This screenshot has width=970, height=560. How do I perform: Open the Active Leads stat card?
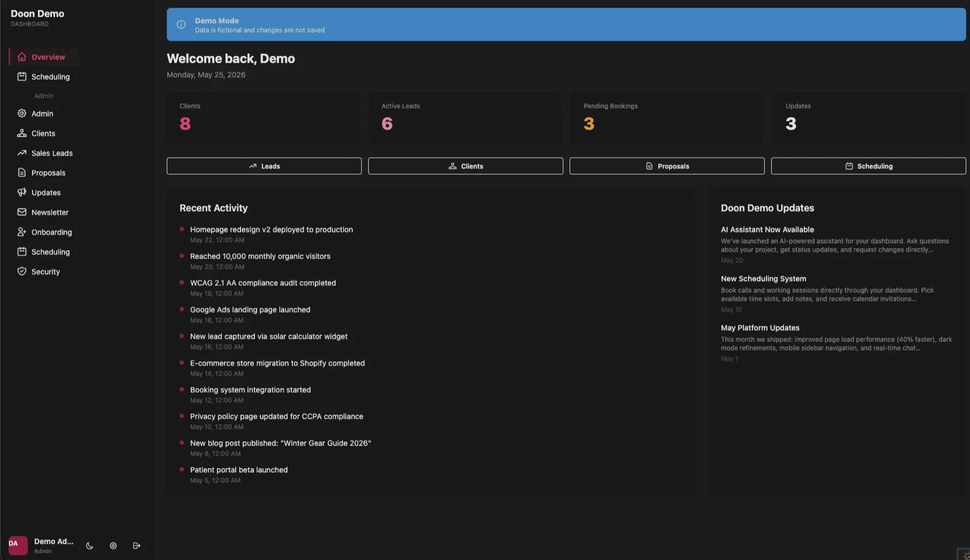tap(465, 118)
